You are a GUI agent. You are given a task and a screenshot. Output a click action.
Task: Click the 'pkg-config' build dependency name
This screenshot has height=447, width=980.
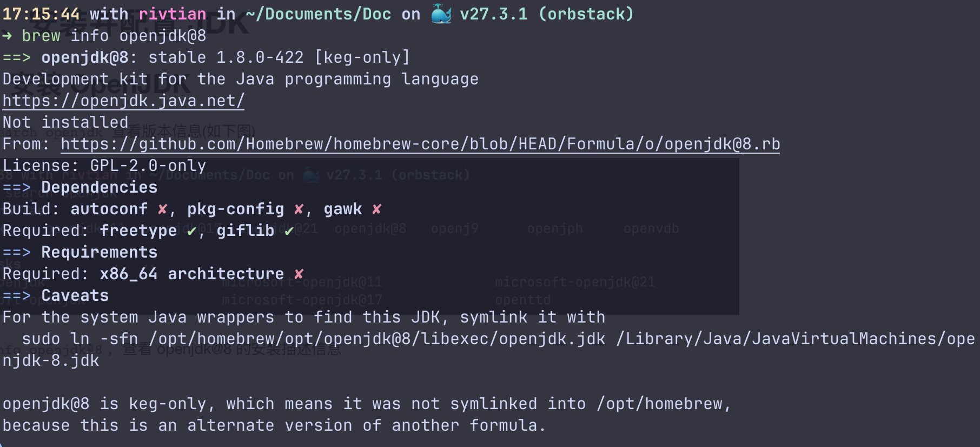click(x=236, y=209)
